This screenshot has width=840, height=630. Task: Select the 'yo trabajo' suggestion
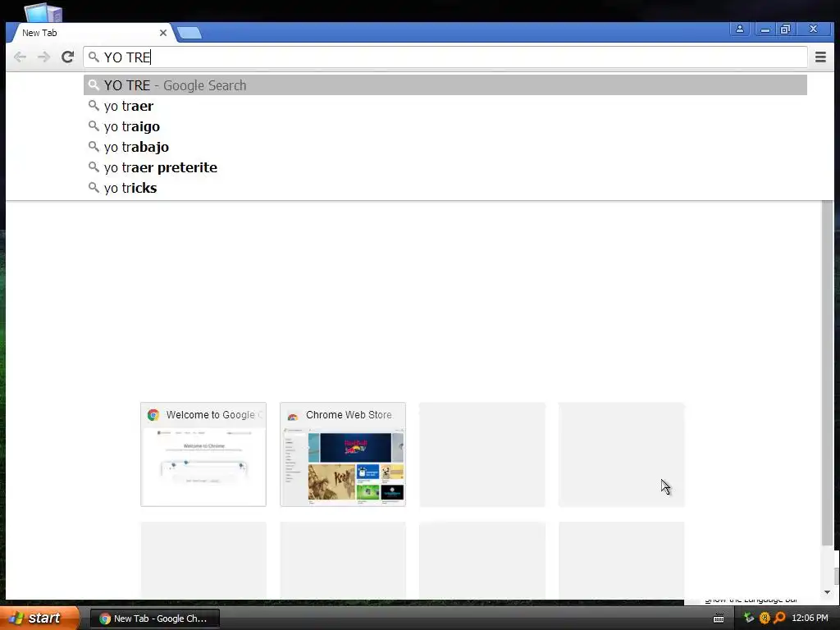pos(445,147)
